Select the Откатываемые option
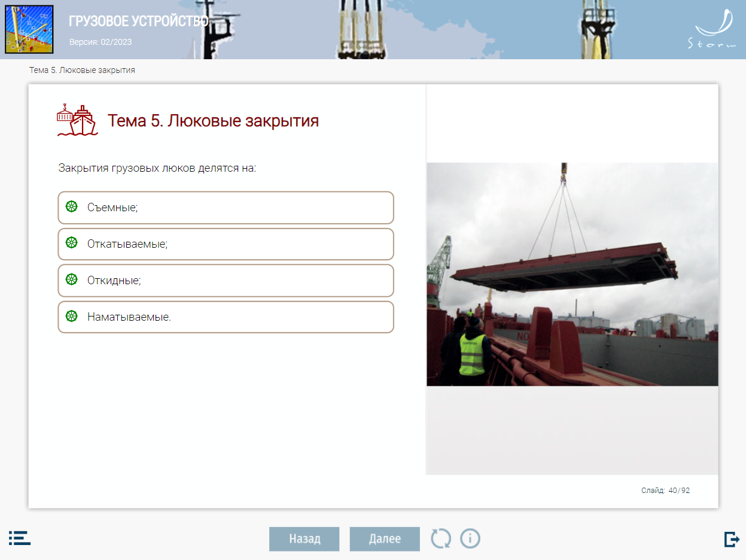746x560 pixels. tap(226, 244)
